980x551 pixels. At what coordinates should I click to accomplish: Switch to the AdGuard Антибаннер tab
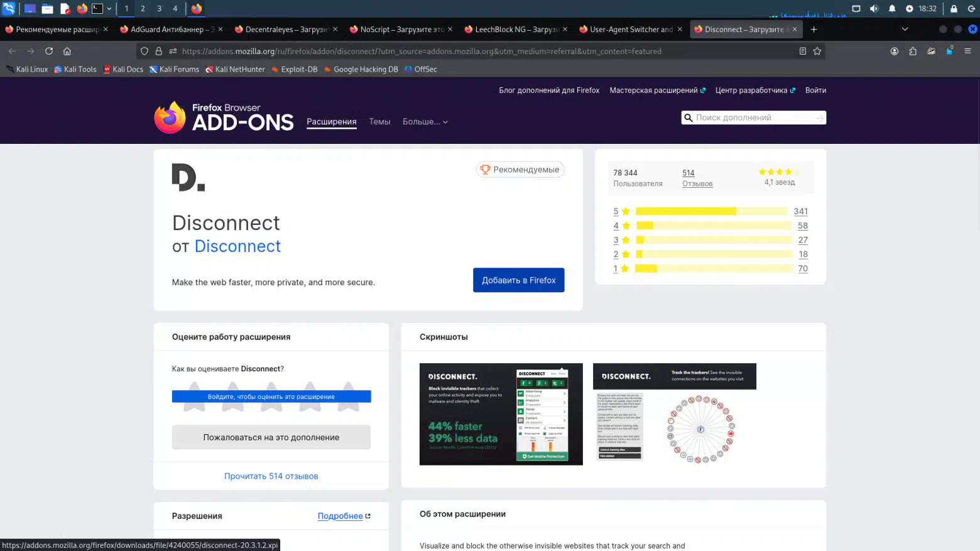pyautogui.click(x=171, y=30)
